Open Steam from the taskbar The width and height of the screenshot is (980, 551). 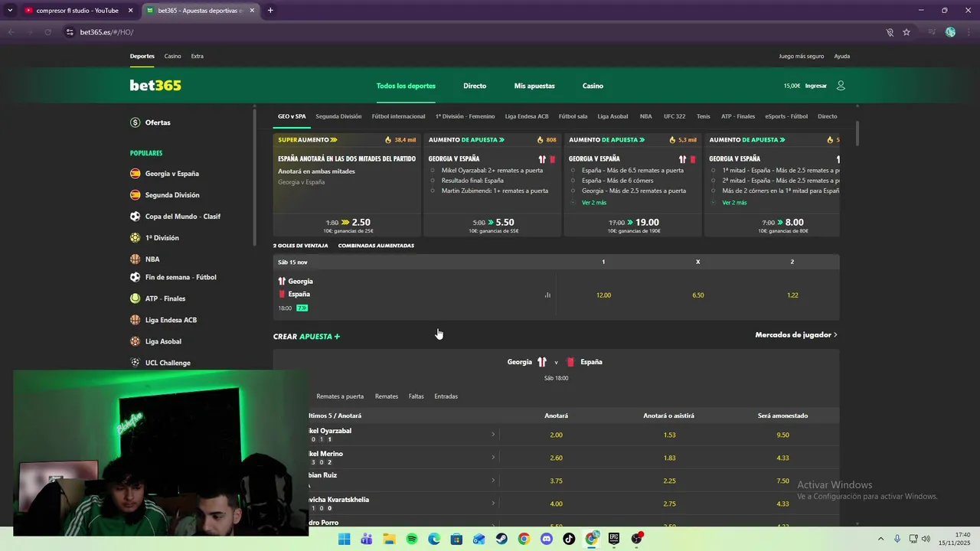(x=501, y=539)
